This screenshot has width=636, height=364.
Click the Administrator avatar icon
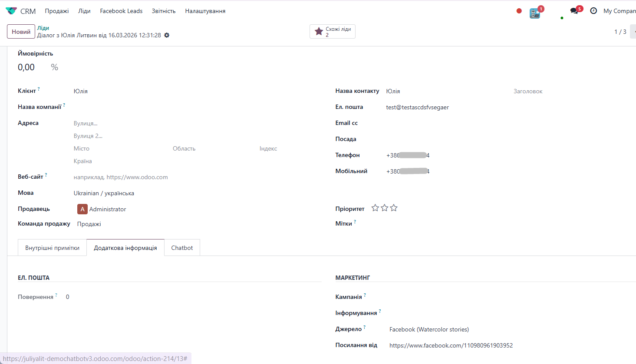click(82, 209)
